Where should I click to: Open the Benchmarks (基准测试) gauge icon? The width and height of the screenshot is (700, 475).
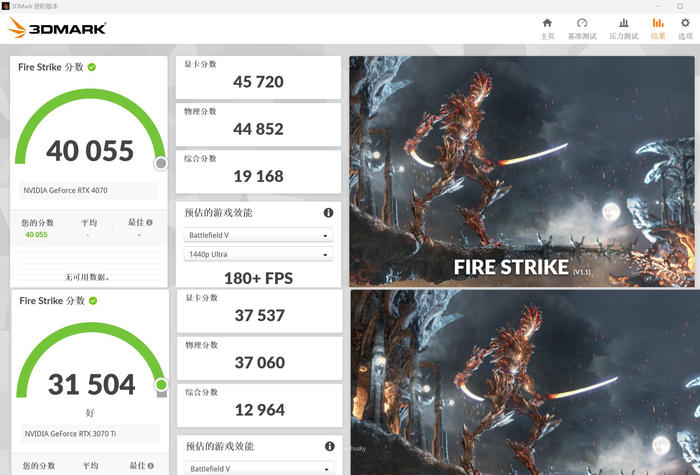(x=582, y=23)
